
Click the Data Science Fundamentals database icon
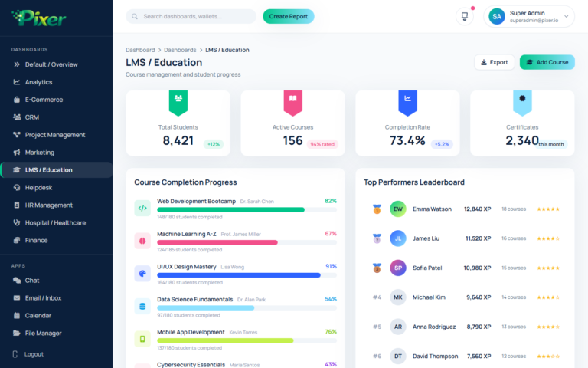point(142,306)
